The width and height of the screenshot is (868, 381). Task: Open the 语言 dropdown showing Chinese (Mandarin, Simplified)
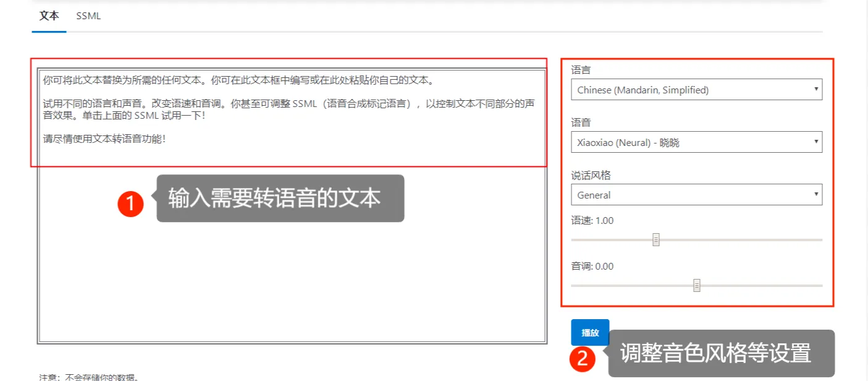click(x=696, y=90)
